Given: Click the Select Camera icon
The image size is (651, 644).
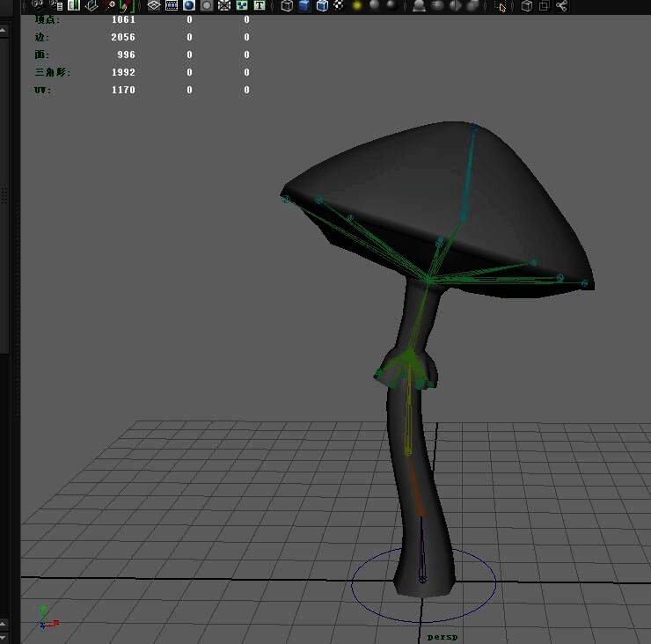Looking at the screenshot, I should pyautogui.click(x=38, y=5).
